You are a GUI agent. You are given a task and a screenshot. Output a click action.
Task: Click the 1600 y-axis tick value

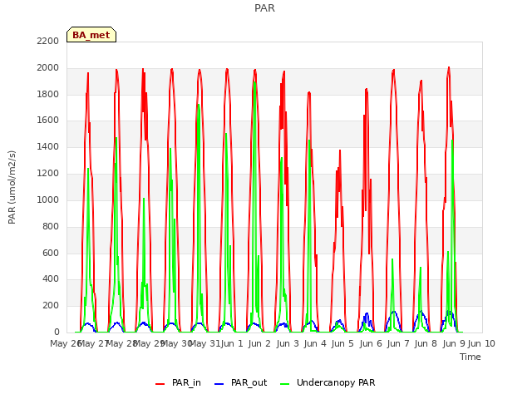48,120
